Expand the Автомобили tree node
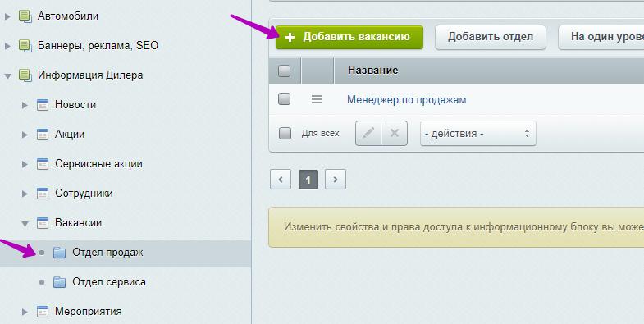The width and height of the screenshot is (644, 324). tap(7, 16)
